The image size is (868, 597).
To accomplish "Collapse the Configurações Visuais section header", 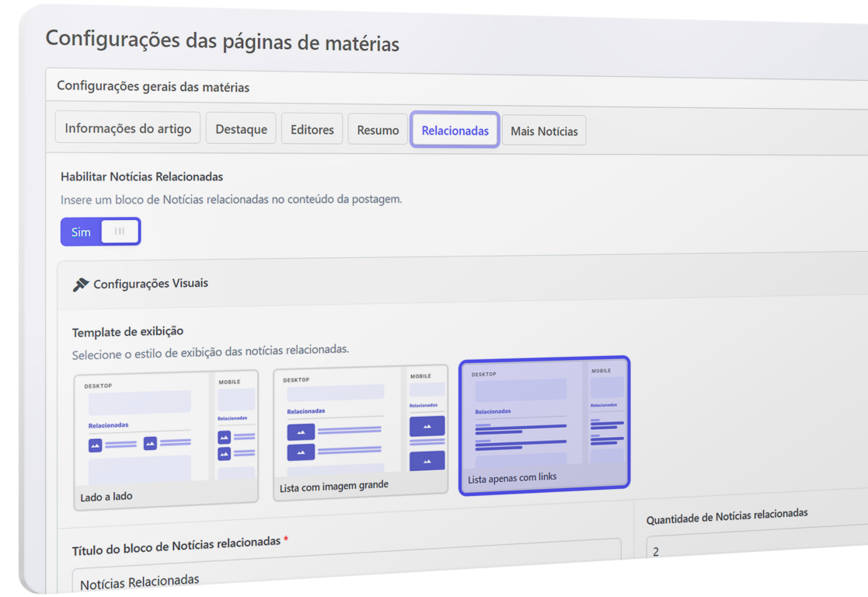I will [151, 284].
